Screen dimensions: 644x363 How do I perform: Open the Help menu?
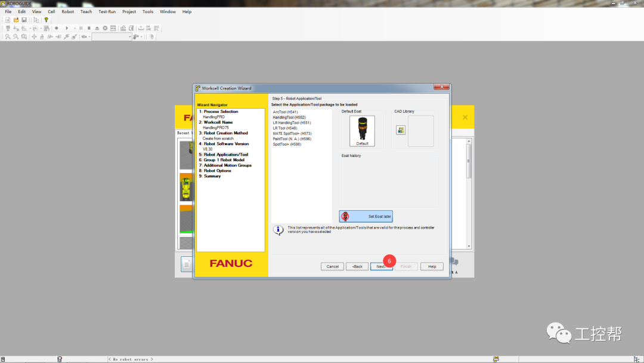187,11
